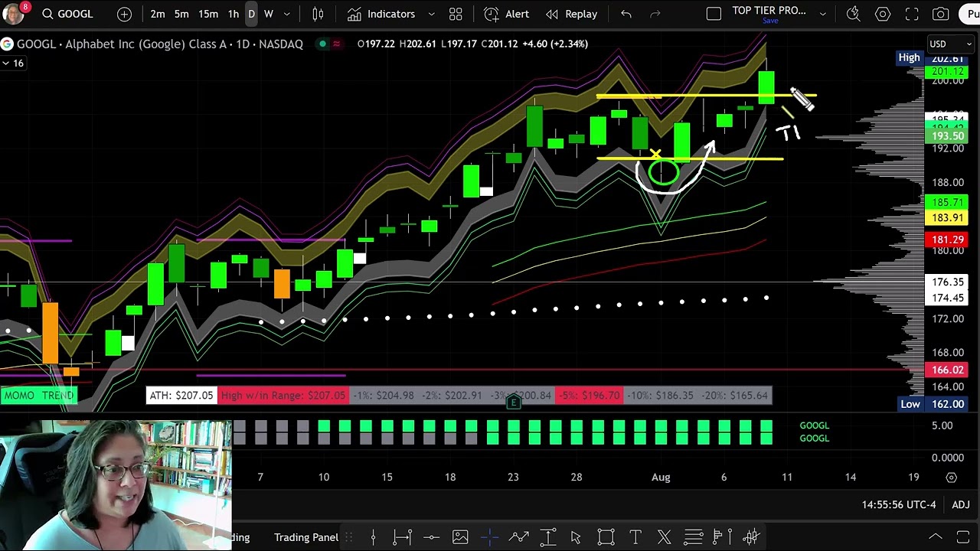Create an Alert
Viewport: 980px width, 551px height.
(506, 14)
